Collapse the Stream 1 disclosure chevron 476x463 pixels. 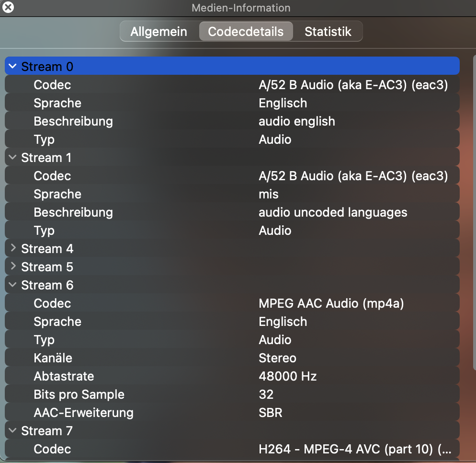(13, 157)
